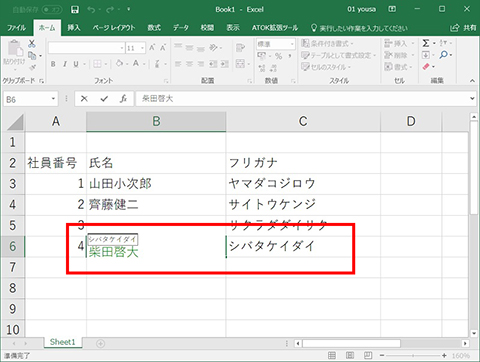Click the Redo arrow in quick access toolbar
Screen dimensions: 480x362
[110, 9]
